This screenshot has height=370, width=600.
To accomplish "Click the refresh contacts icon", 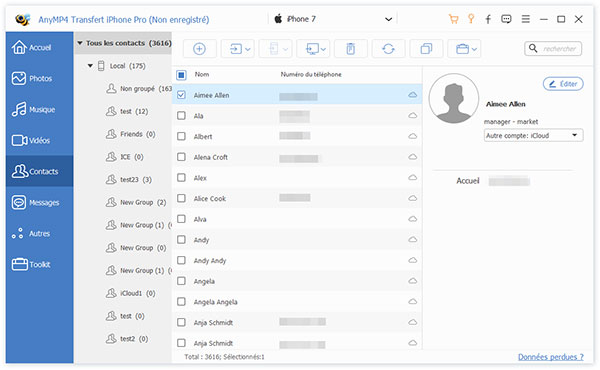I will click(x=388, y=49).
